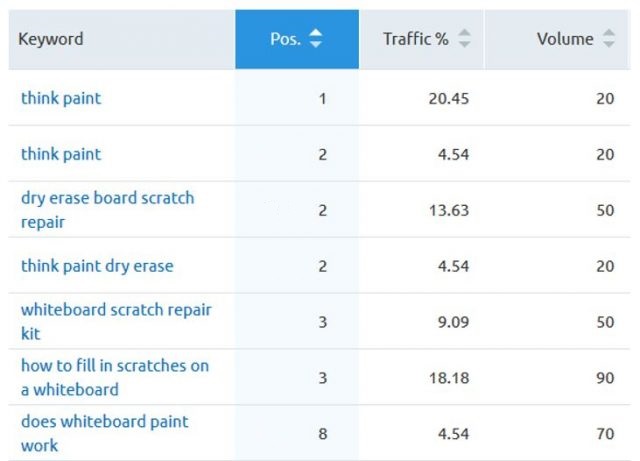
Task: Open the think paint dry erase keyword
Action: click(x=97, y=266)
